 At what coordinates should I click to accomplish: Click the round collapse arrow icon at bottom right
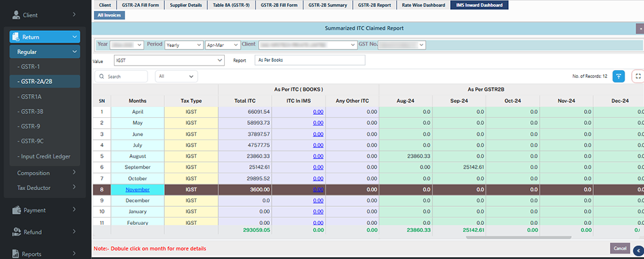pyautogui.click(x=638, y=251)
